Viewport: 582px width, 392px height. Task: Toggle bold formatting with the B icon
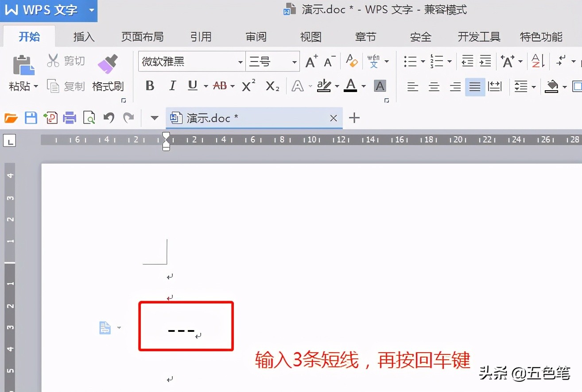click(x=149, y=86)
